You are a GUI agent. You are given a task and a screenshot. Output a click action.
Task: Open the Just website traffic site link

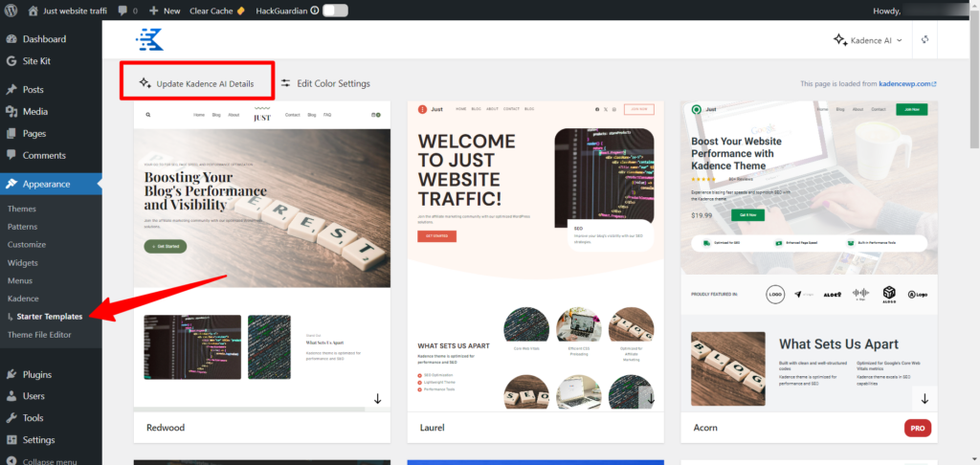(x=67, y=11)
